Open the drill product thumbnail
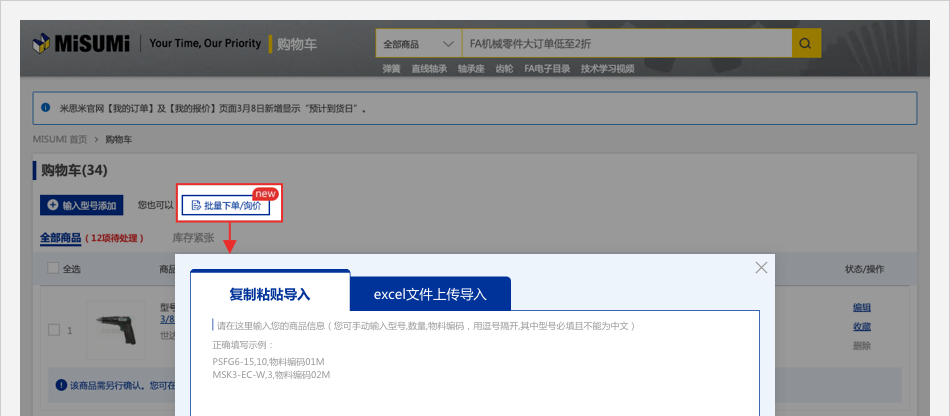The image size is (950, 416). pyautogui.click(x=118, y=330)
